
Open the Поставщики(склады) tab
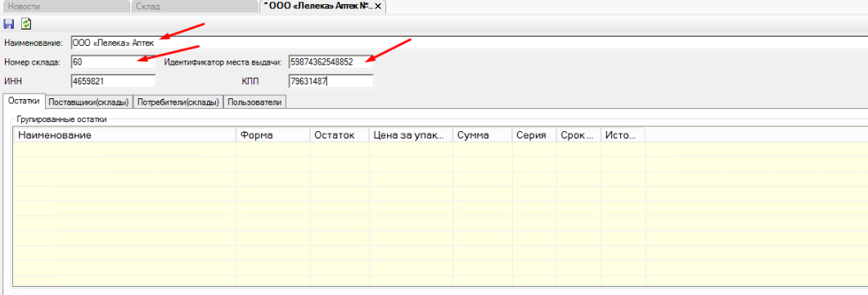88,102
